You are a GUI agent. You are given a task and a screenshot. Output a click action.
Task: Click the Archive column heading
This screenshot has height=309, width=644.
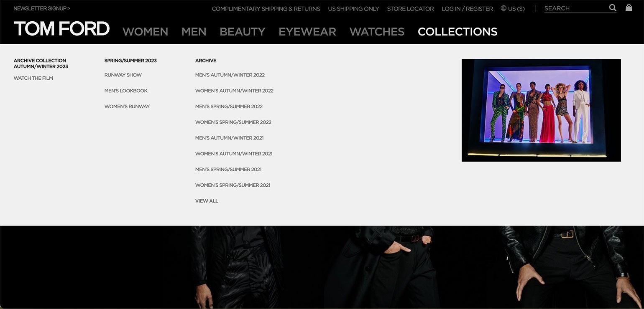coord(206,61)
